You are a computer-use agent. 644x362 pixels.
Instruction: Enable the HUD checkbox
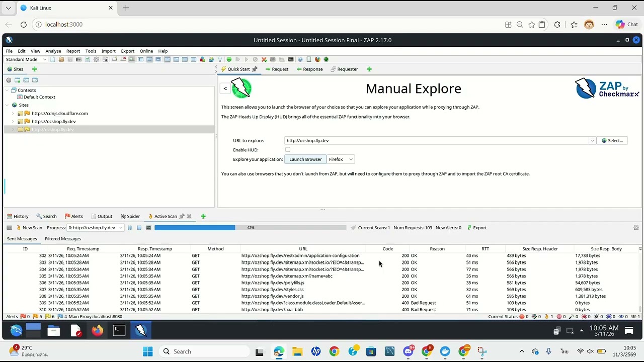click(288, 150)
